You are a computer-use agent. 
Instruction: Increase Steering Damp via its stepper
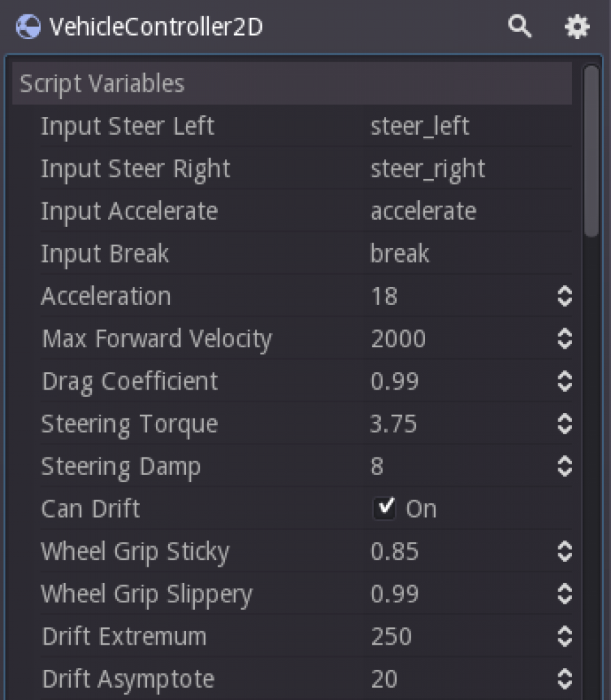pyautogui.click(x=566, y=461)
